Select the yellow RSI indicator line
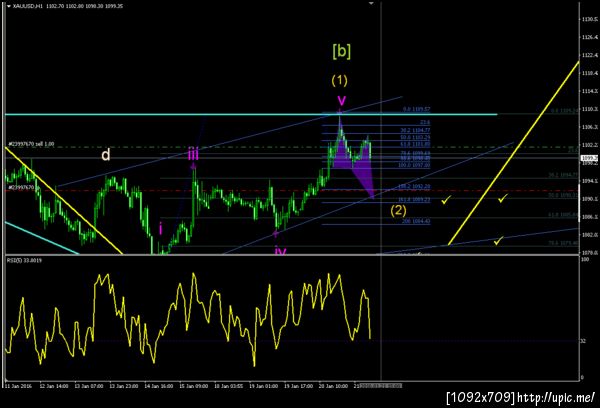Screen dimensions: 600x408 188,318
